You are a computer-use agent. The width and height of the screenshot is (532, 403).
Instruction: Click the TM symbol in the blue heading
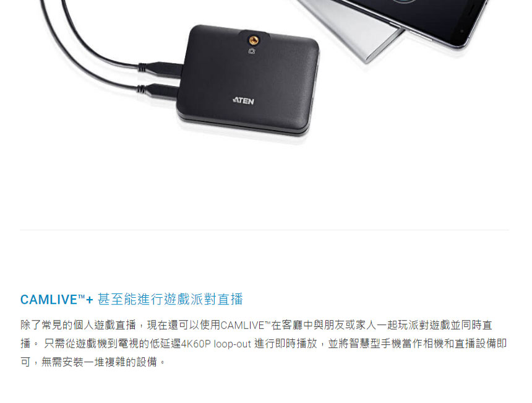click(82, 297)
